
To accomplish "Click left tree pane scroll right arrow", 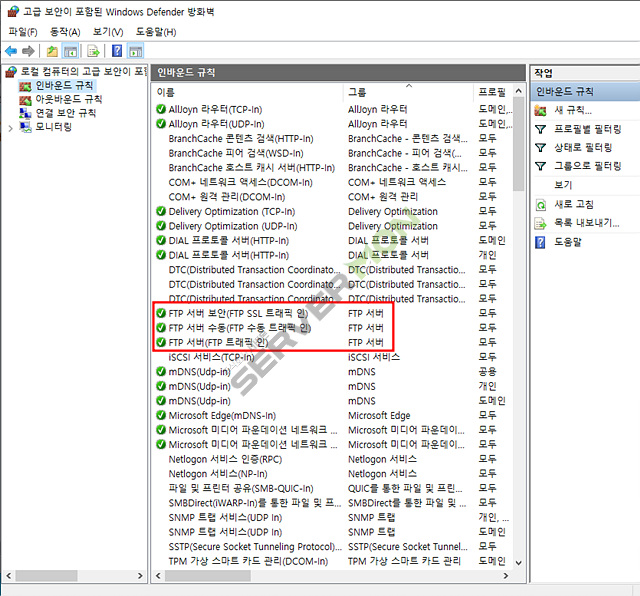I will 140,576.
